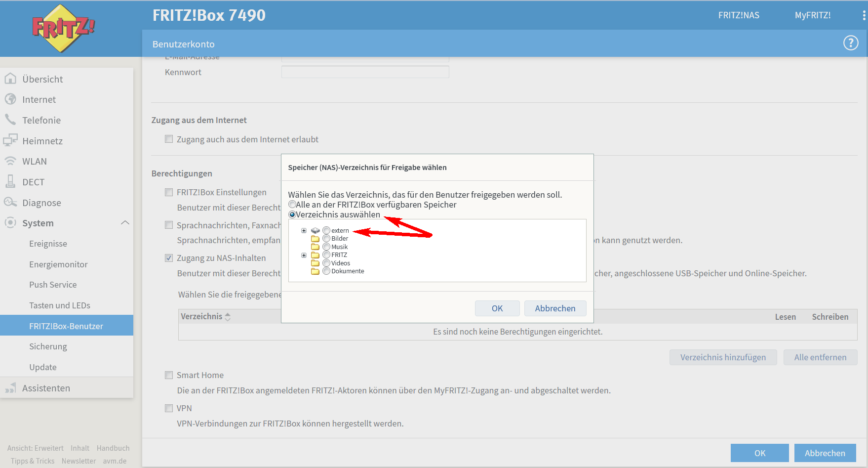Enable the Smart Home checkbox

pos(169,375)
